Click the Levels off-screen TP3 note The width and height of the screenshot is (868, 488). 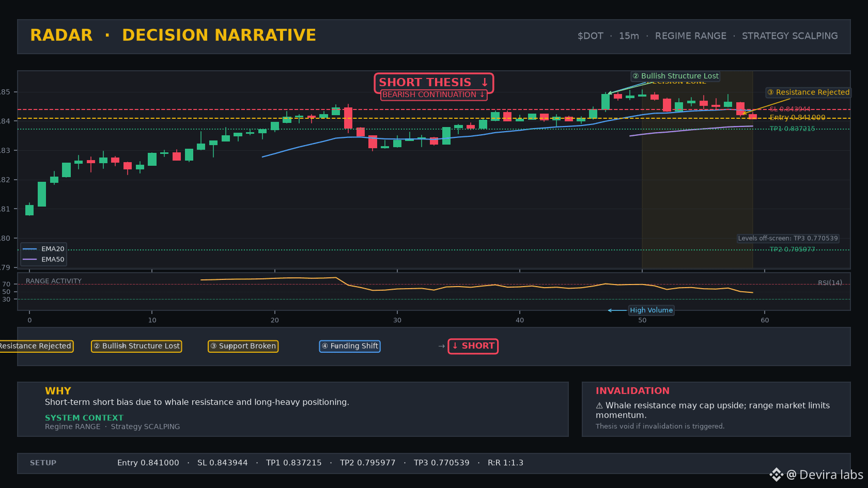pos(788,239)
